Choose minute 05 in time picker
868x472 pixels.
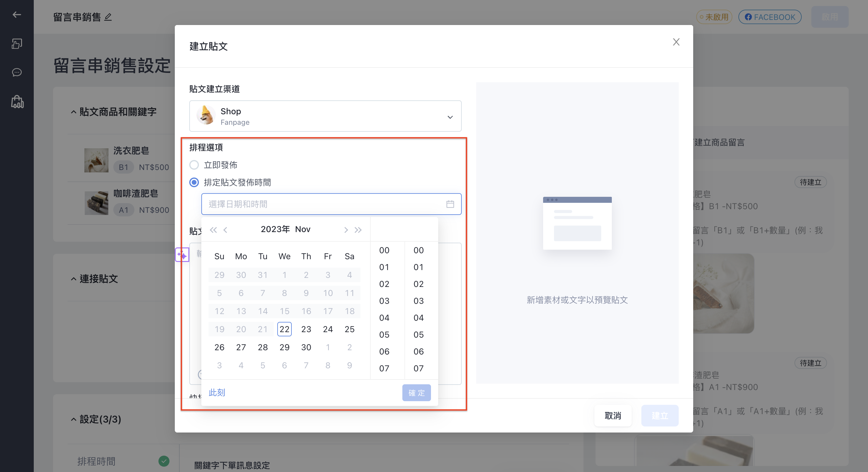[419, 335]
